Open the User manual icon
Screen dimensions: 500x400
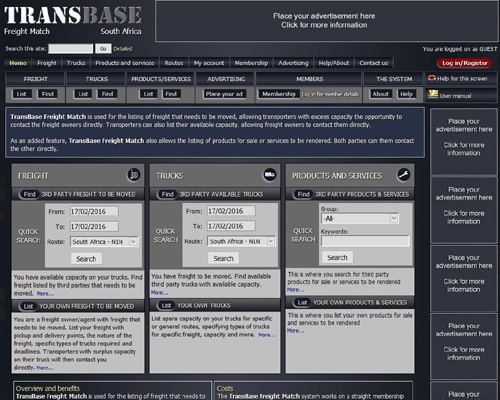click(x=433, y=95)
